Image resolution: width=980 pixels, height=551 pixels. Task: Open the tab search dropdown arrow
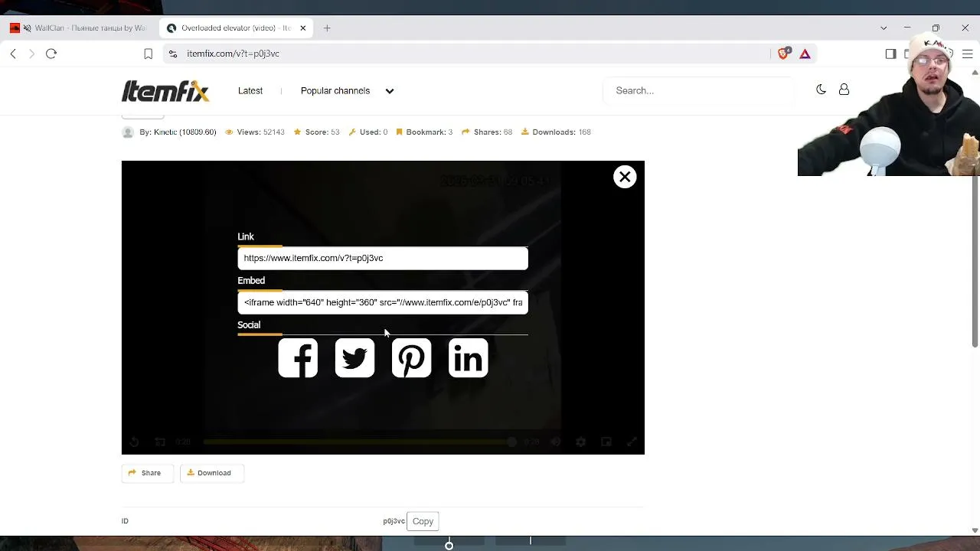click(x=884, y=28)
